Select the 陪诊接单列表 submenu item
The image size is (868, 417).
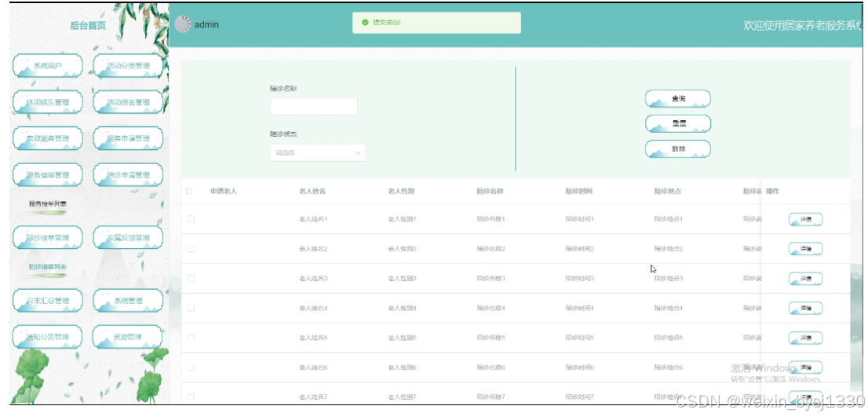pyautogui.click(x=48, y=267)
